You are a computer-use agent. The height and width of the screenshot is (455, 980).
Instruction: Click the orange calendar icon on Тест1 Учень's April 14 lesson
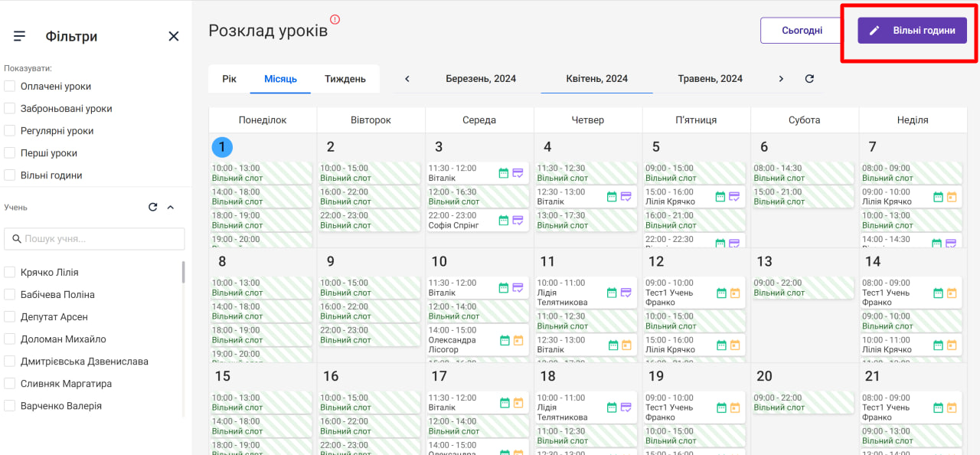coord(952,293)
